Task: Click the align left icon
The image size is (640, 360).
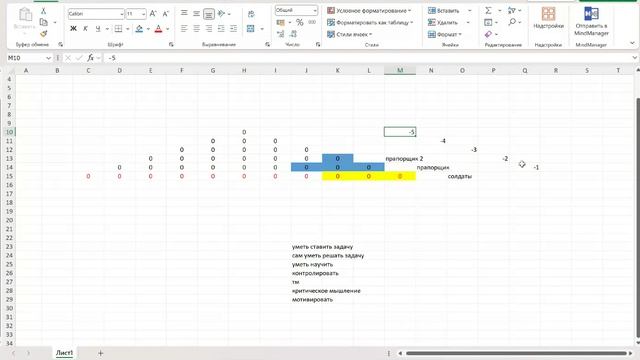Action: [184, 29]
